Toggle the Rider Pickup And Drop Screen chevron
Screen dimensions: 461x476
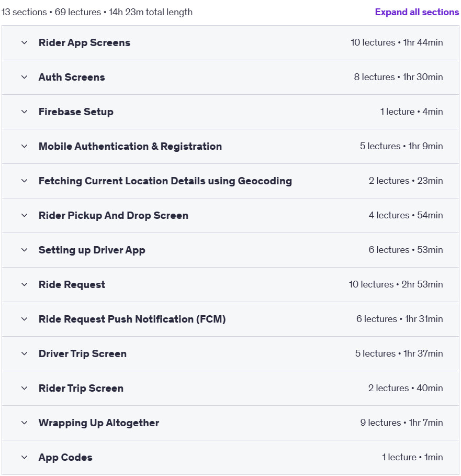coord(25,216)
